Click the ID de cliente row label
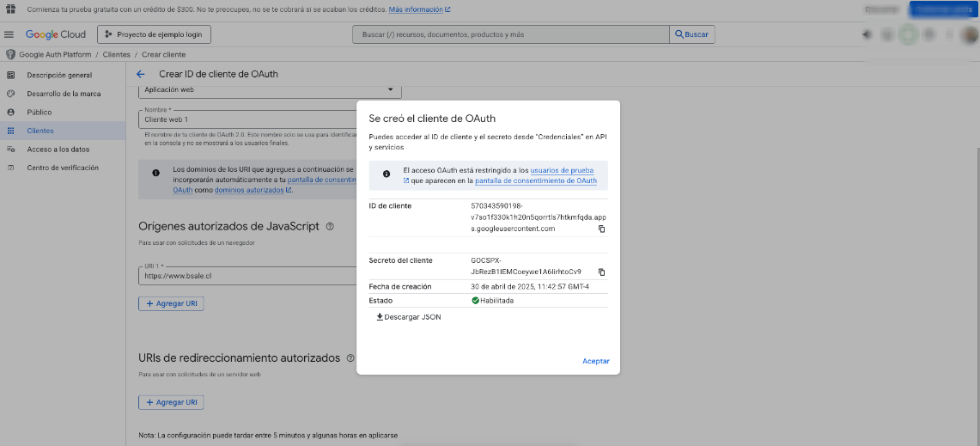The width and height of the screenshot is (980, 446). pyautogui.click(x=390, y=205)
